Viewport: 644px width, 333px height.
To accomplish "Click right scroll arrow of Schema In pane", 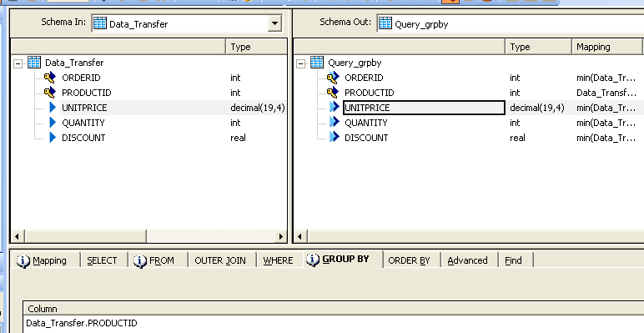I will (x=281, y=236).
